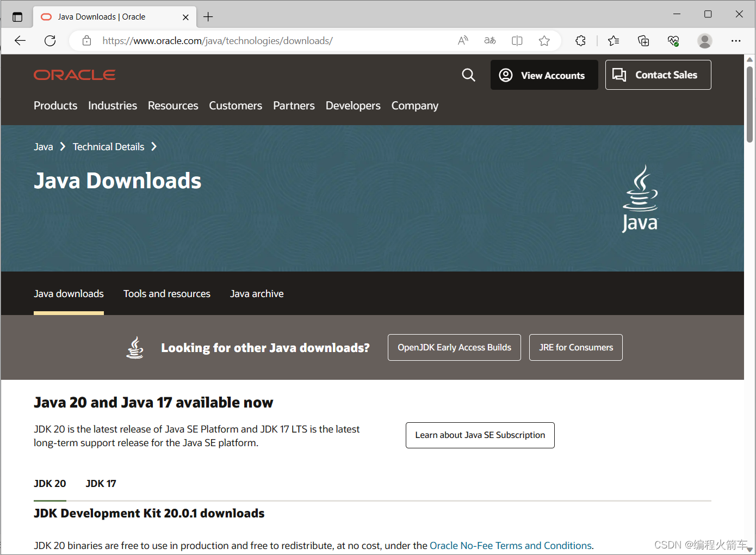The image size is (756, 555).
Task: Open the Favorites list icon
Action: tap(614, 41)
